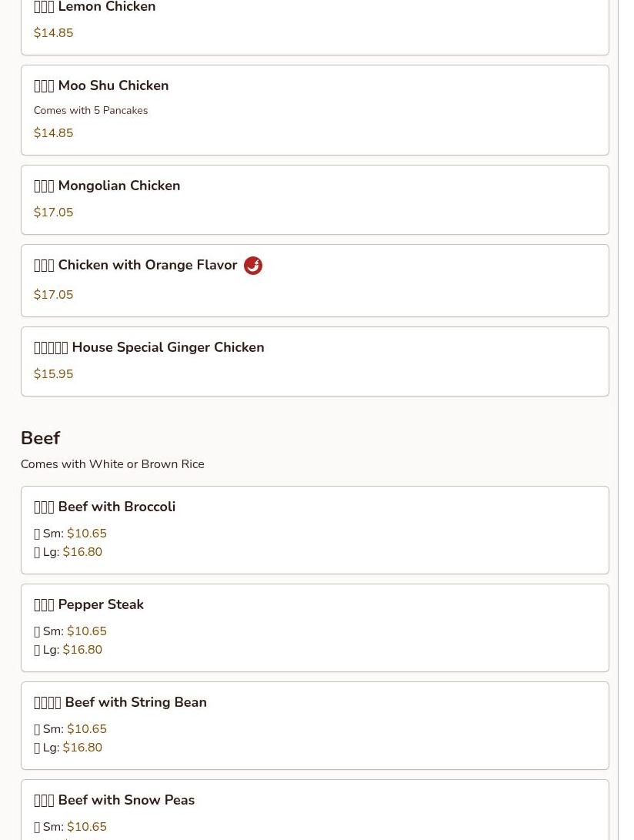Pick small size price for Beef with Broccoli
Viewport: 634px width, 840px height.
(87, 534)
